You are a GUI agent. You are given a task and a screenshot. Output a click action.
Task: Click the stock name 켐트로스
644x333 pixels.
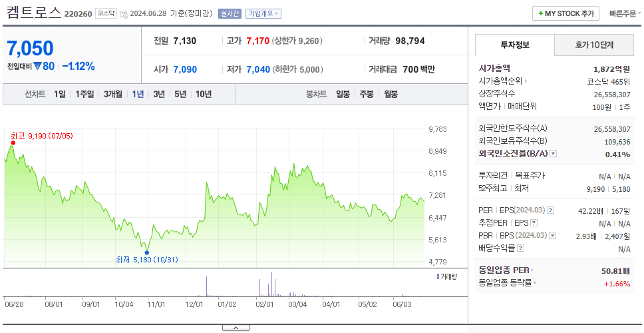pyautogui.click(x=34, y=13)
